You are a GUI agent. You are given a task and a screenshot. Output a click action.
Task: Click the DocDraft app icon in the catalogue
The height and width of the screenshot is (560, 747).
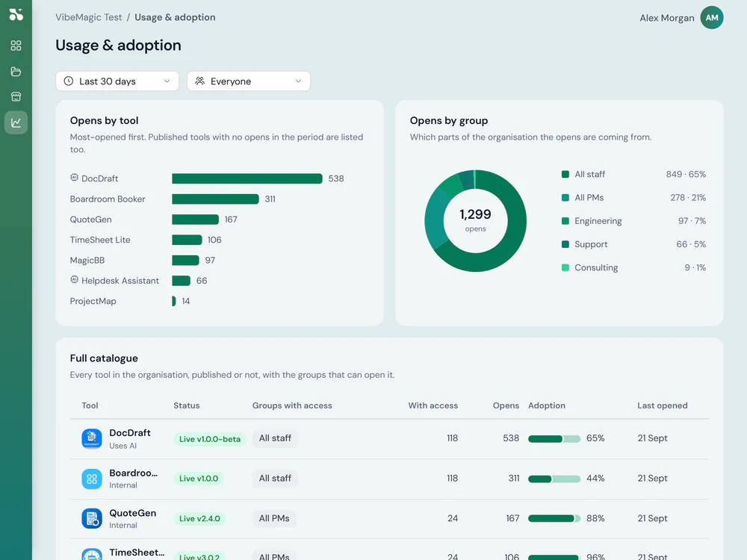[91, 438]
